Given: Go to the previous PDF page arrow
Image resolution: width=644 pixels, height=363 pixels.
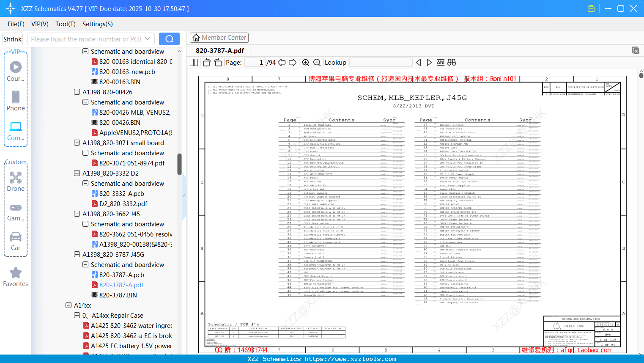Looking at the screenshot, I should click(x=282, y=62).
